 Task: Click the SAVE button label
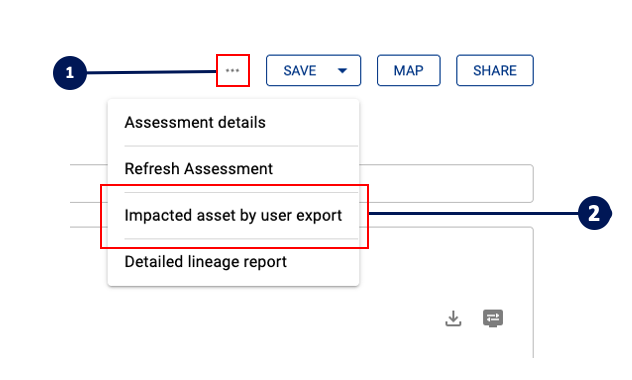pos(300,71)
